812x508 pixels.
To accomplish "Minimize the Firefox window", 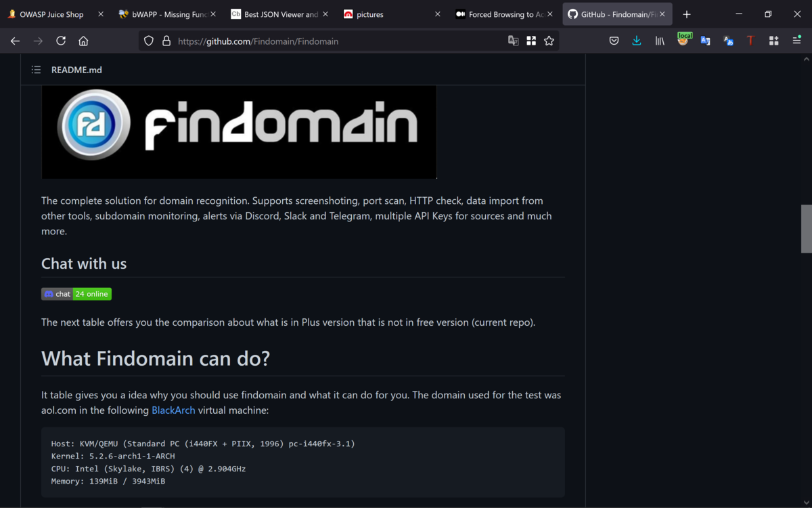I will click(x=738, y=14).
